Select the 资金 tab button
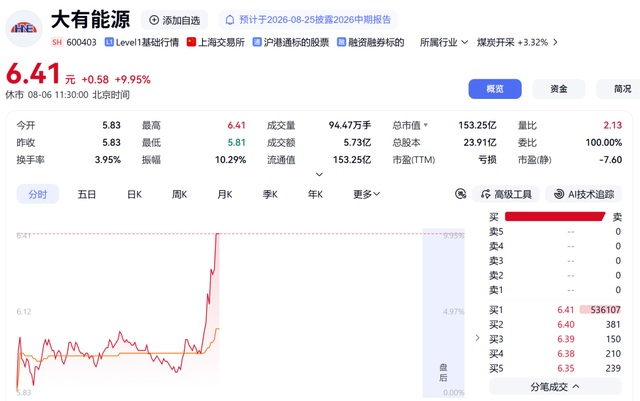Screen dimensions: 640x401 pos(559,89)
